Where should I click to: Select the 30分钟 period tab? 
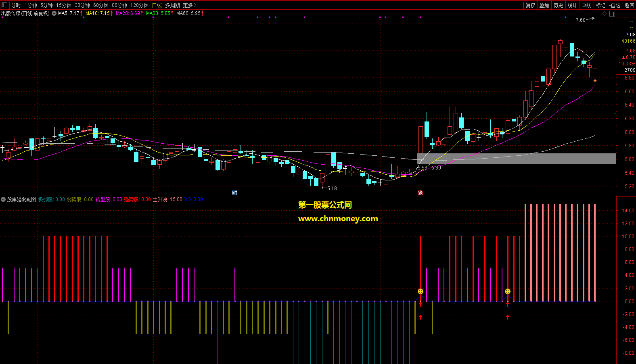click(x=82, y=5)
